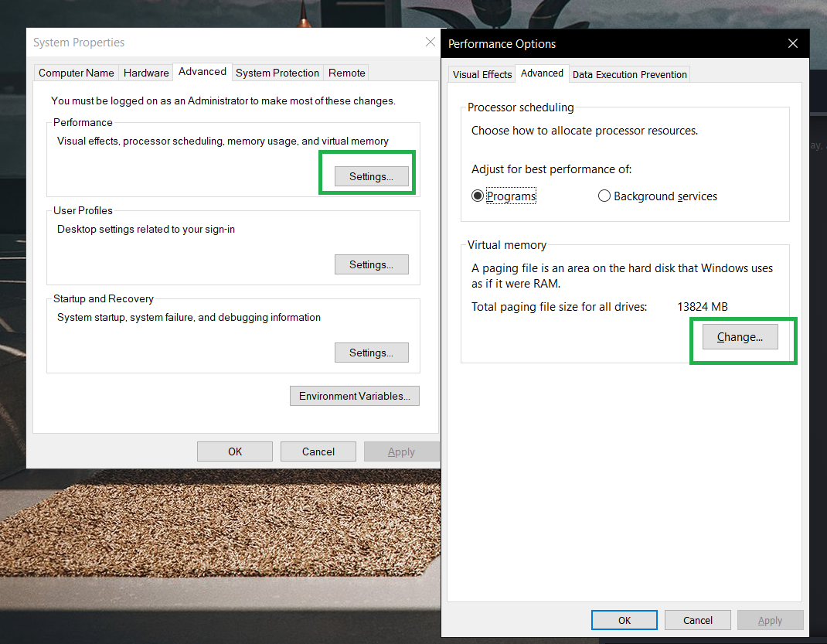Apply changes in Performance Options

[770, 619]
